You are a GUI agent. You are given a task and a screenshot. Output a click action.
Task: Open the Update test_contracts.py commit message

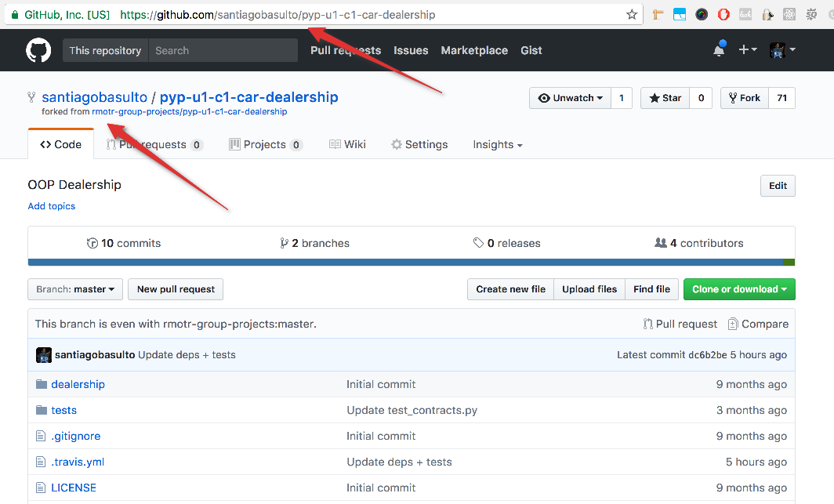[x=412, y=411]
